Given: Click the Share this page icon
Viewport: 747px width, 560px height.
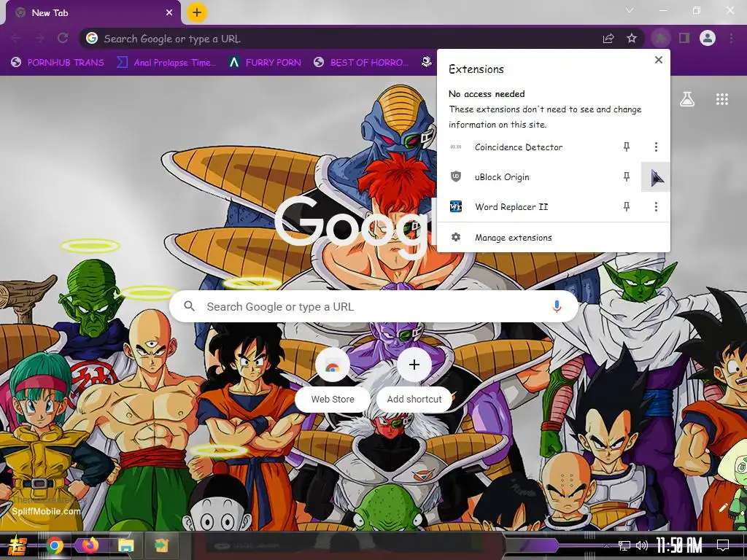Looking at the screenshot, I should pyautogui.click(x=608, y=38).
